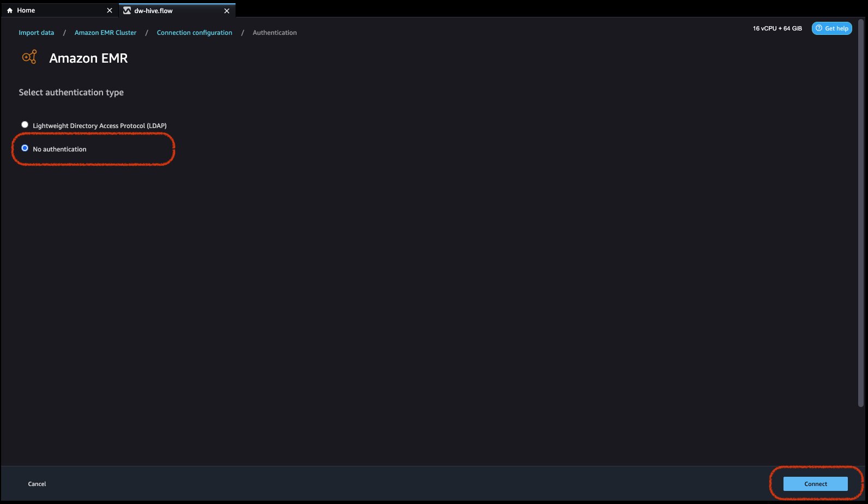Close the Home tab
The width and height of the screenshot is (868, 504).
(110, 10)
